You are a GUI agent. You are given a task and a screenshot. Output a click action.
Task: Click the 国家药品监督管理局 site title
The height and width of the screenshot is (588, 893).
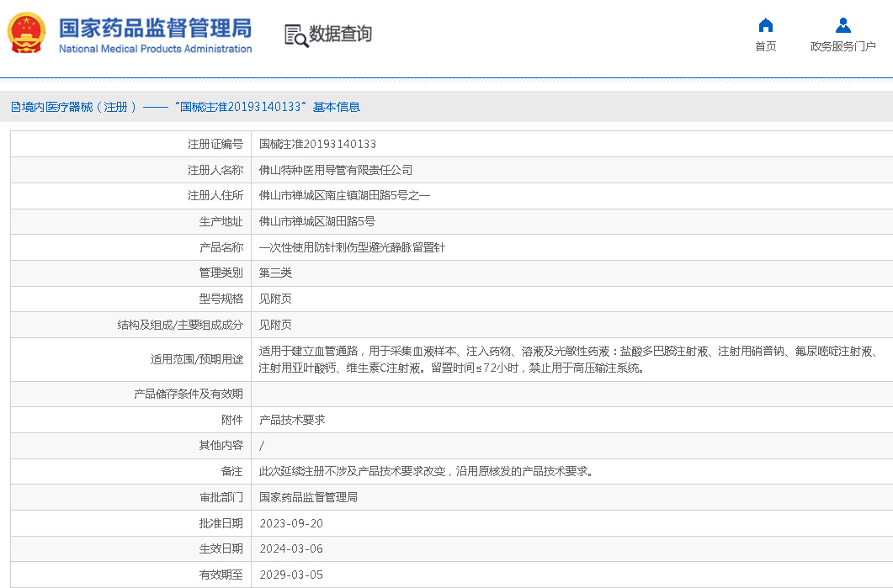coord(155,28)
